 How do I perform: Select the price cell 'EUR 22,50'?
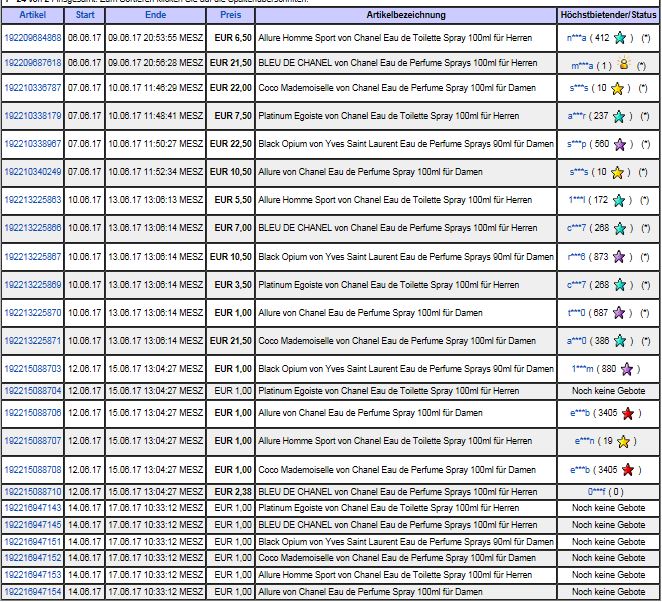[x=231, y=144]
